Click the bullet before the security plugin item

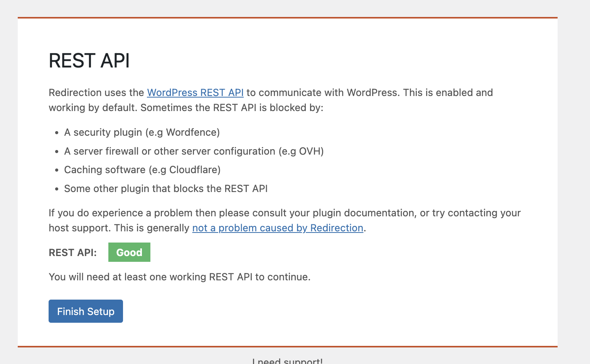57,133
